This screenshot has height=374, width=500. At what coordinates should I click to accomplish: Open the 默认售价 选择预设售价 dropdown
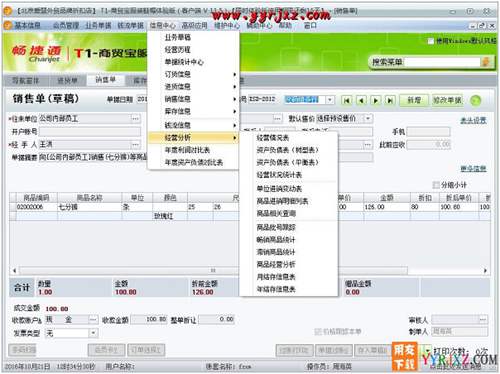click(x=368, y=118)
